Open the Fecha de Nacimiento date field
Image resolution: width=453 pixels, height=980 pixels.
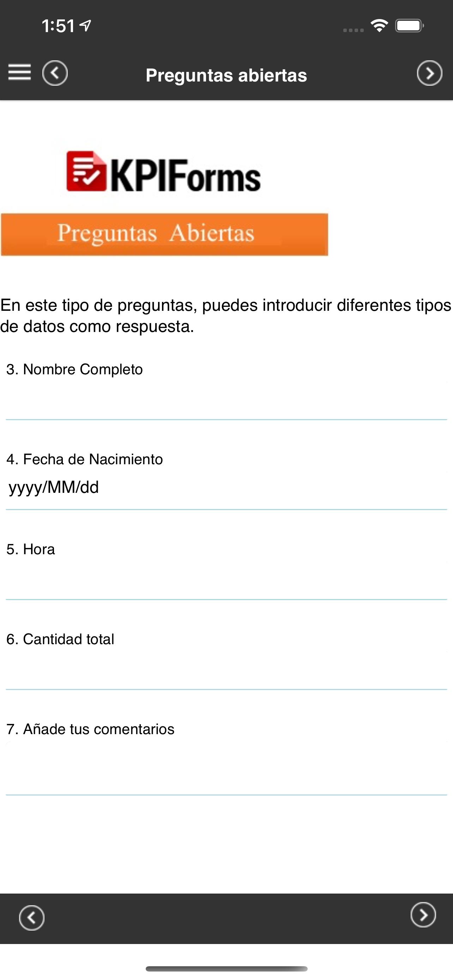point(226,488)
